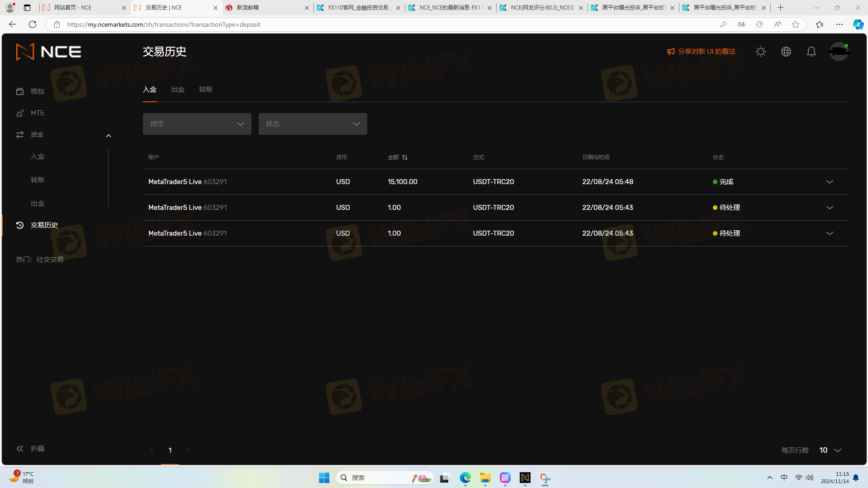Close the 新浪邮箱 tab
Image resolution: width=868 pixels, height=488 pixels.
307,8
